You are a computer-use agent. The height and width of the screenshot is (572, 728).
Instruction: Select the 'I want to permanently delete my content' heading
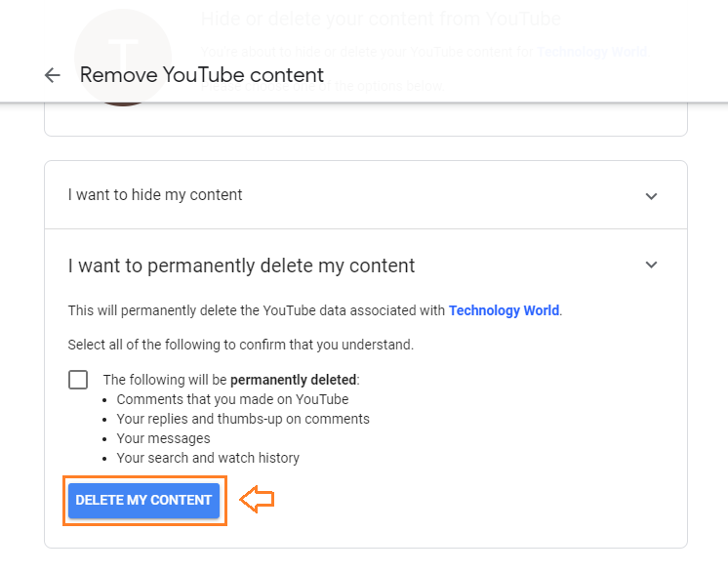(x=241, y=266)
